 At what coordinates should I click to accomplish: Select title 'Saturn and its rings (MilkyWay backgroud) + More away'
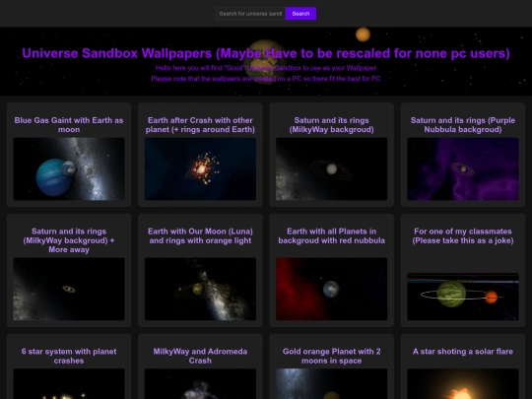point(69,240)
